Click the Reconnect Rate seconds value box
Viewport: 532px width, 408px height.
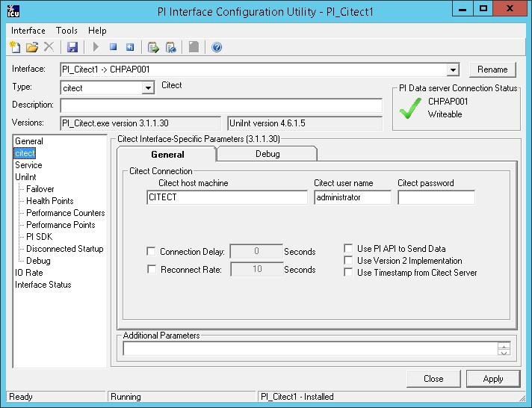click(x=257, y=269)
